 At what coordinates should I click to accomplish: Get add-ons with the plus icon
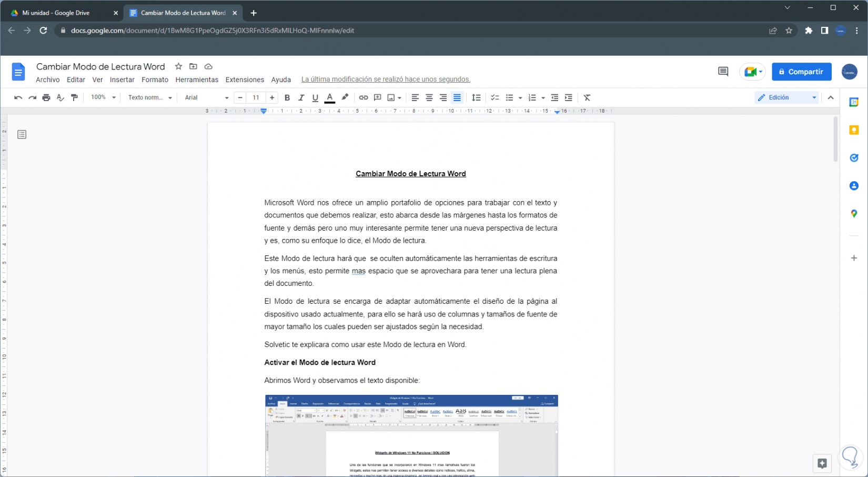(x=854, y=258)
